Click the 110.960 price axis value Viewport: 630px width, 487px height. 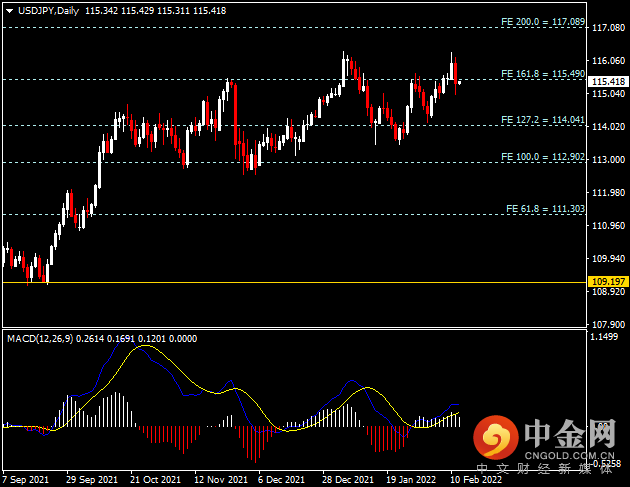pyautogui.click(x=608, y=226)
